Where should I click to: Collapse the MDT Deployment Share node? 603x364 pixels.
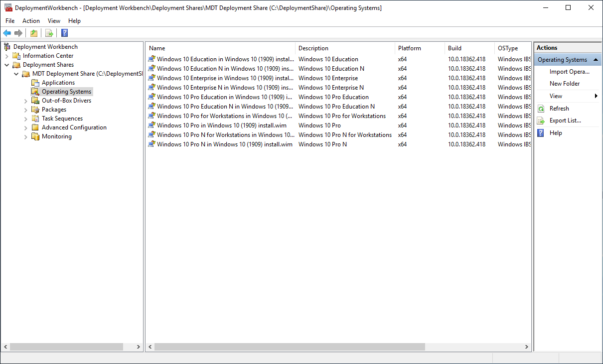click(x=16, y=74)
